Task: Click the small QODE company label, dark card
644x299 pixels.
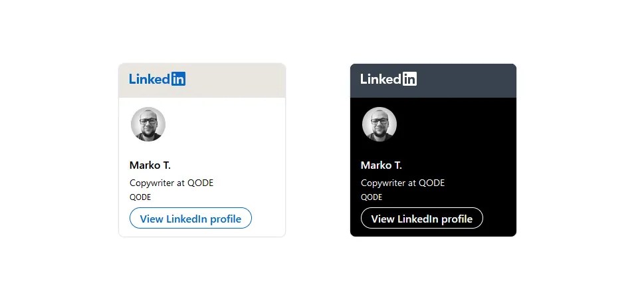Action: 371,197
